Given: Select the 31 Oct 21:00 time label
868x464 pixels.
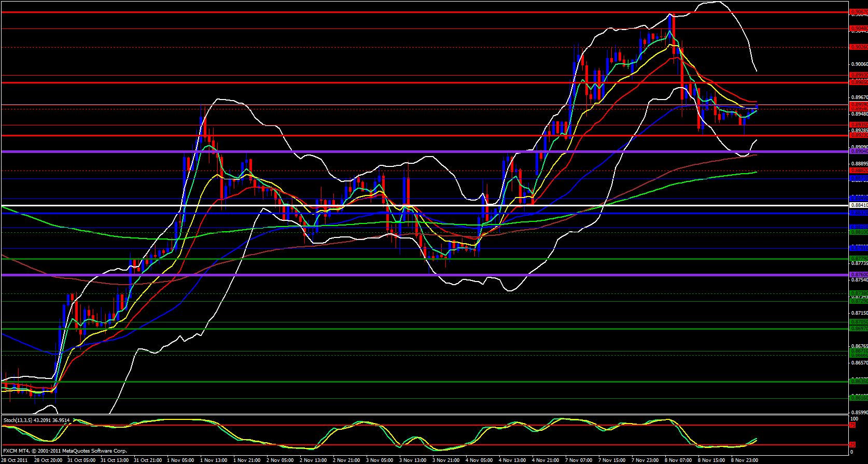Looking at the screenshot, I should click(148, 460).
